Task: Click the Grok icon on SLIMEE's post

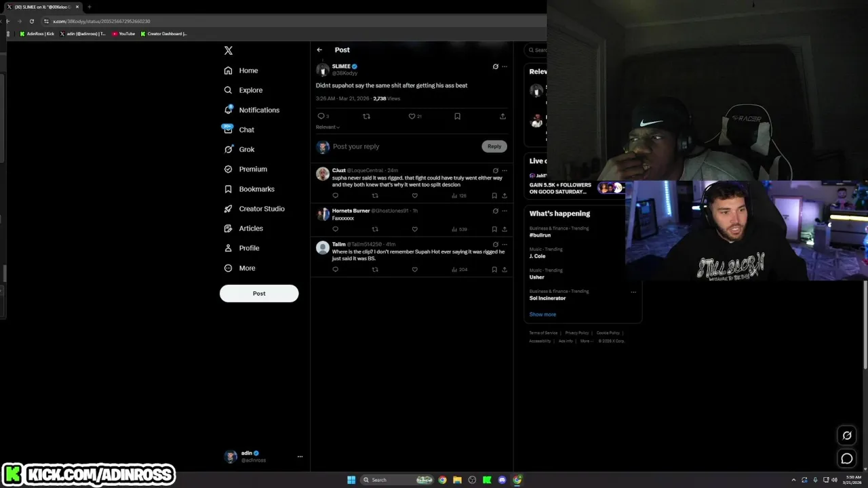Action: pos(495,66)
